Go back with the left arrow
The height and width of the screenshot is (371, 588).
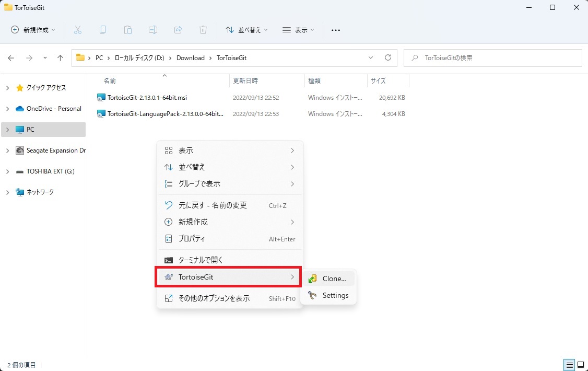[x=11, y=58]
